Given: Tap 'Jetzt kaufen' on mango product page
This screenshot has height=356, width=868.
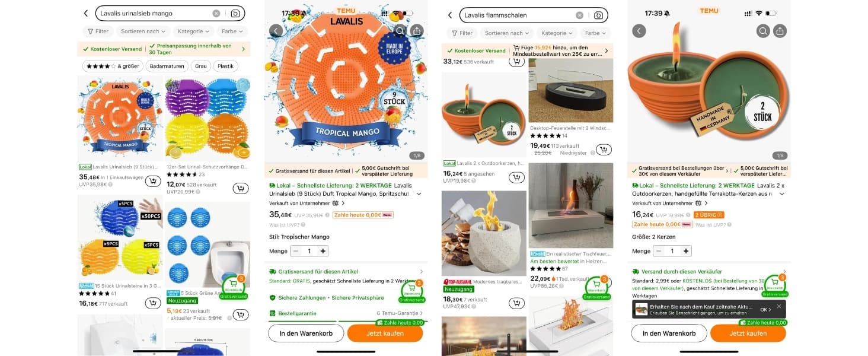Looking at the screenshot, I should [385, 333].
